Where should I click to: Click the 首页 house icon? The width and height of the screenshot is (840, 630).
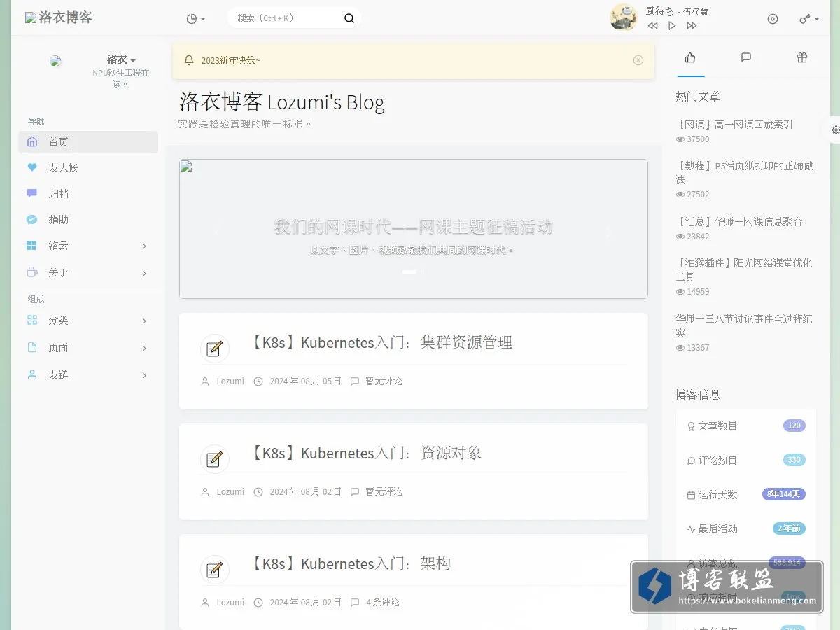click(x=31, y=142)
